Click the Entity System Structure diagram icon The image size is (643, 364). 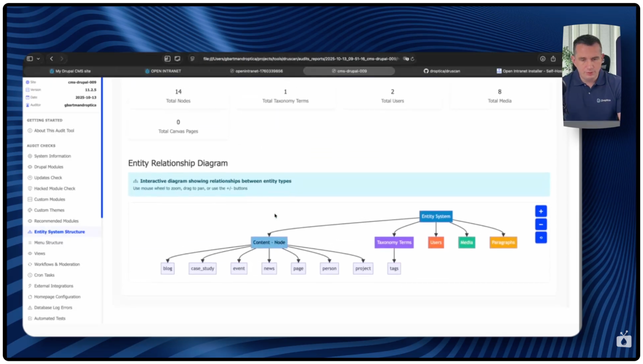pyautogui.click(x=30, y=232)
